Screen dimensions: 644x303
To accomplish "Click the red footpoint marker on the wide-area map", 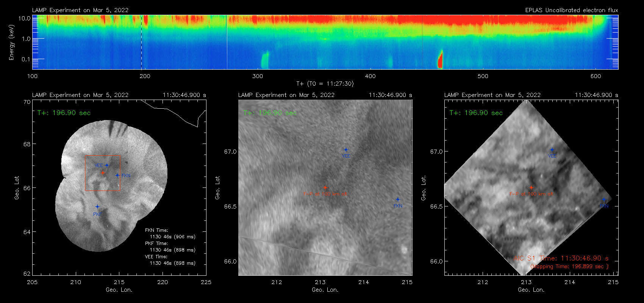I will pyautogui.click(x=103, y=173).
